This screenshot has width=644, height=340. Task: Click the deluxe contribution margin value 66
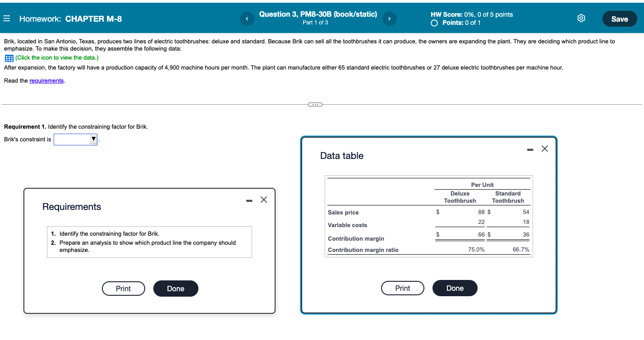click(x=481, y=234)
